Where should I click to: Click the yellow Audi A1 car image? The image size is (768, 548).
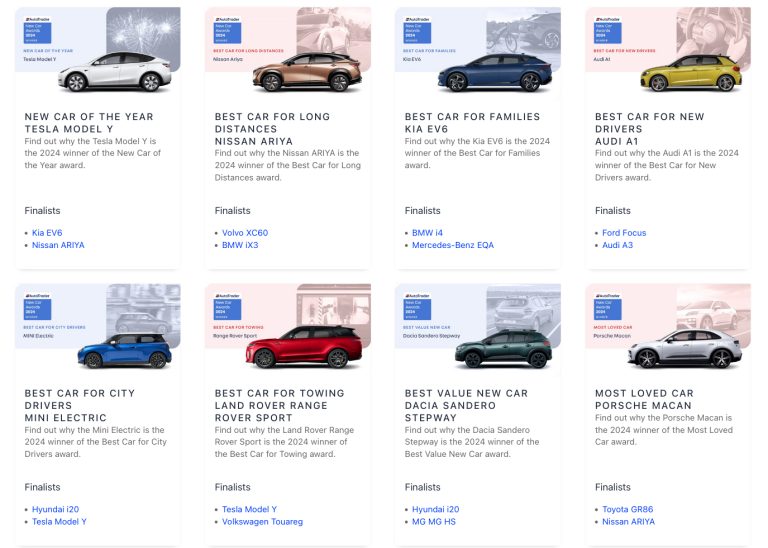coord(691,72)
